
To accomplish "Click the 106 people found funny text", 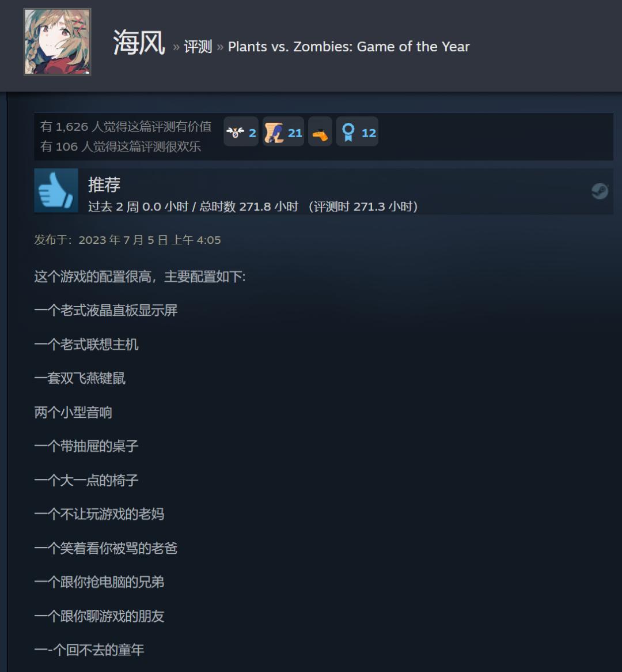I will pyautogui.click(x=120, y=146).
